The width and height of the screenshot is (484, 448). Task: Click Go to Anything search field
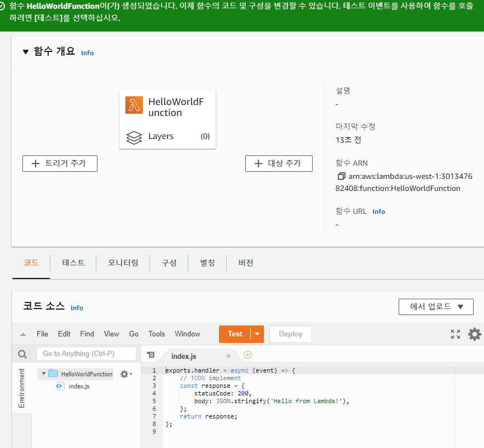click(x=87, y=354)
